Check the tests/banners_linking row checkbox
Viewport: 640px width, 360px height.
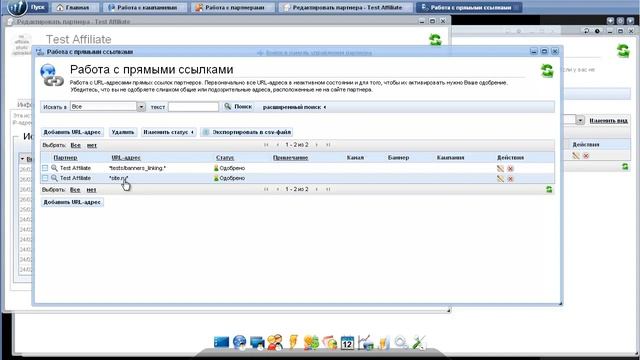point(45,168)
